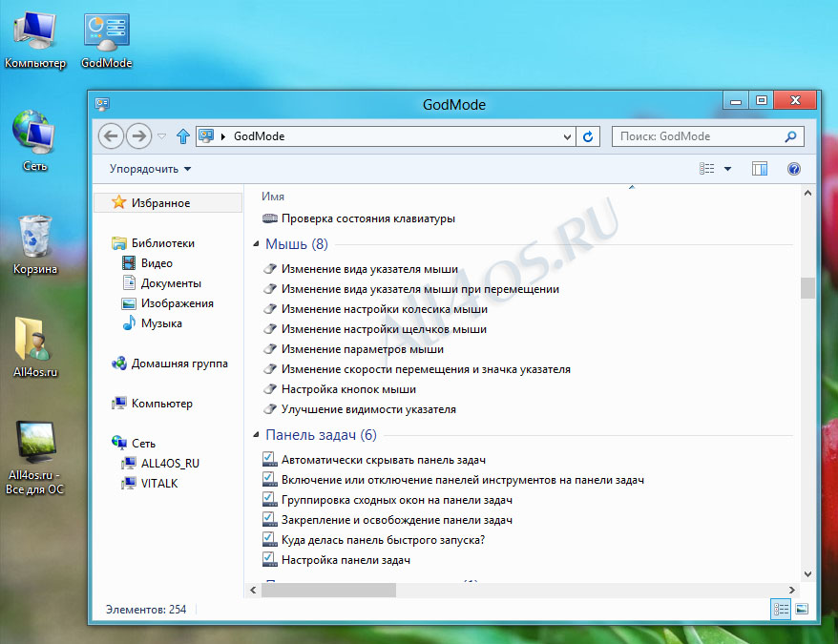838x644 pixels.
Task: Select the Сеть desktop icon
Action: [x=34, y=140]
